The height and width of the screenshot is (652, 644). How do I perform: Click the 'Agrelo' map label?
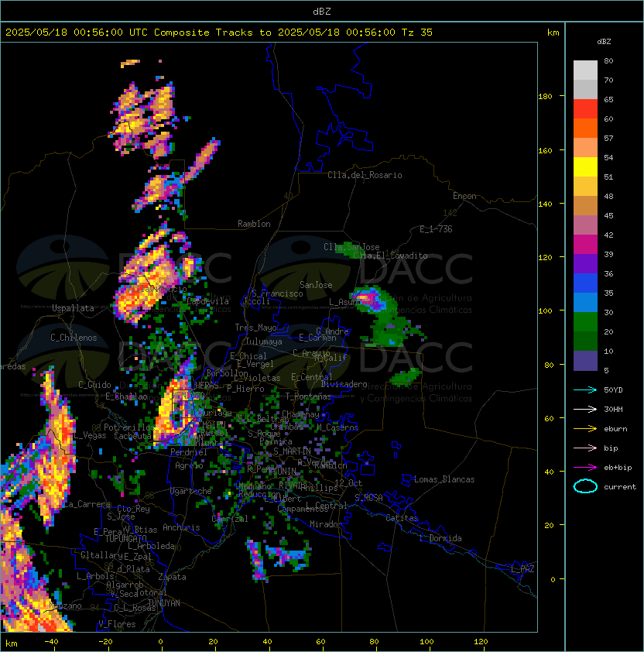tap(189, 465)
